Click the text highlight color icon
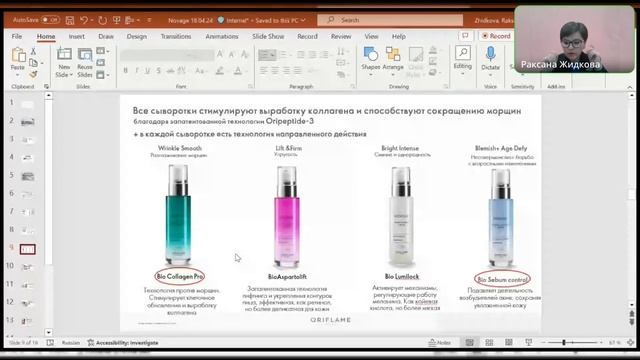This screenshot has width=640, height=360. coord(220,71)
